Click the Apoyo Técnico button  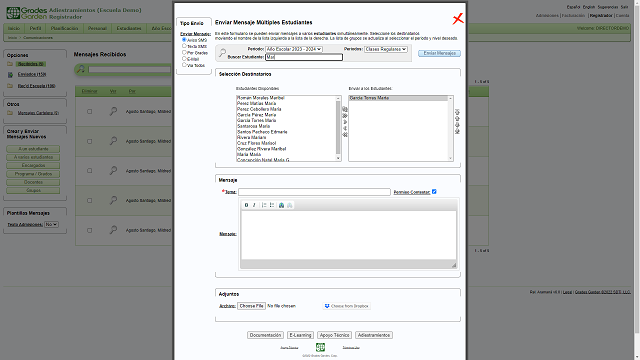coord(334,335)
